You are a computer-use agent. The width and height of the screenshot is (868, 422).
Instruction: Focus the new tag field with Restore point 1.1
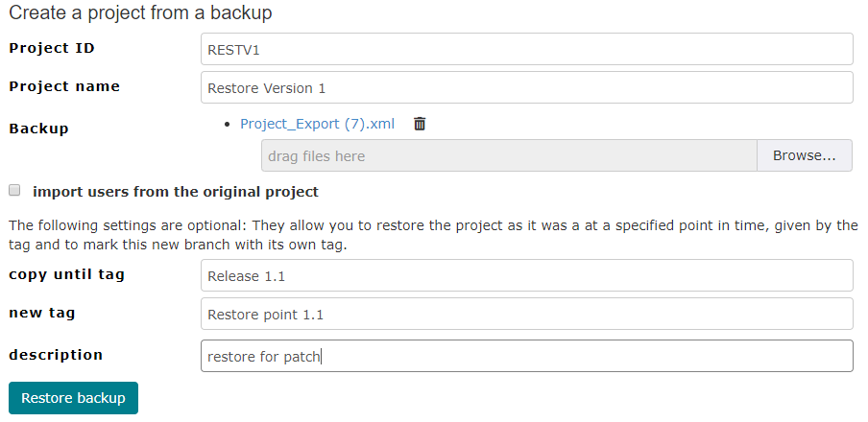(x=526, y=315)
